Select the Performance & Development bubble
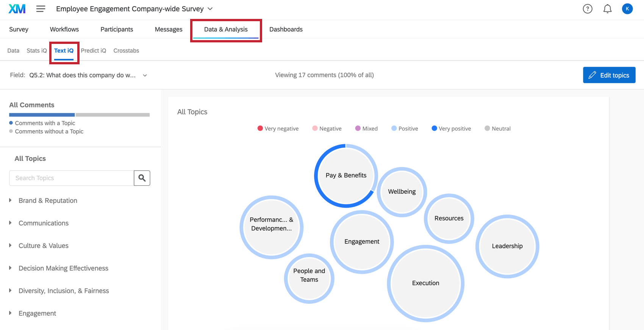The image size is (644, 330). [271, 227]
